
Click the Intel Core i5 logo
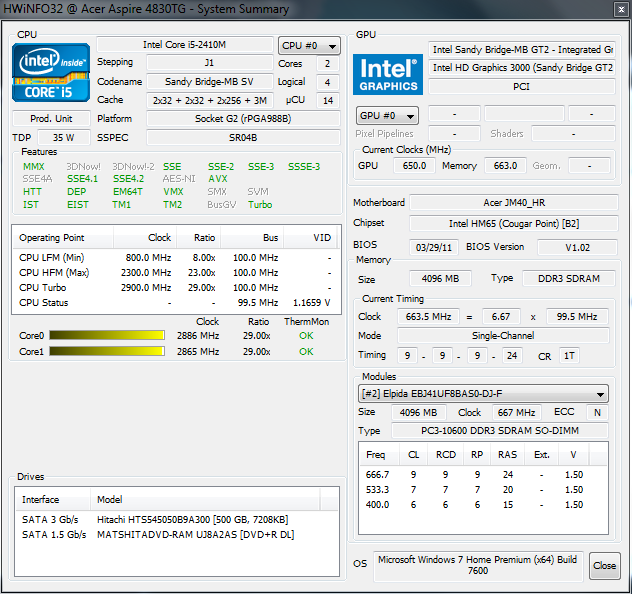[51, 73]
